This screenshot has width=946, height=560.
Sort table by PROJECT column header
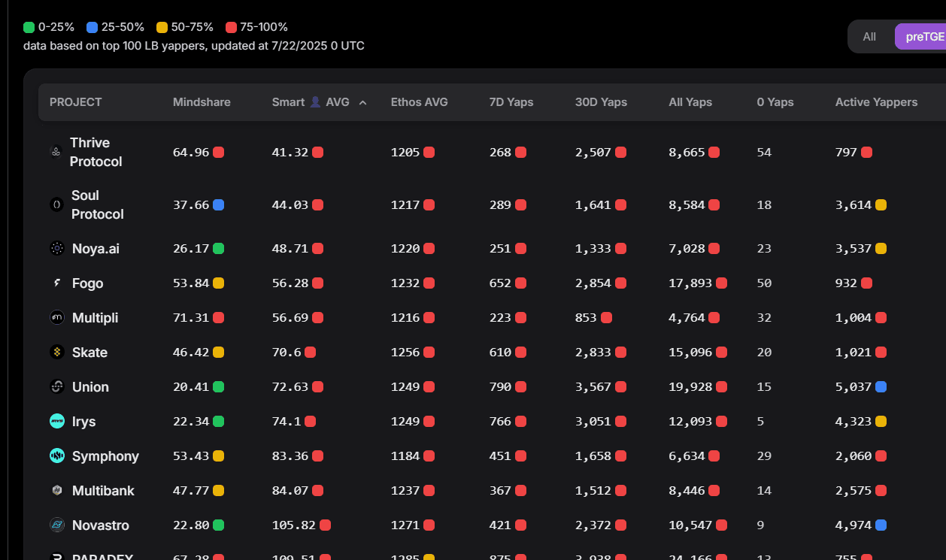pos(76,102)
